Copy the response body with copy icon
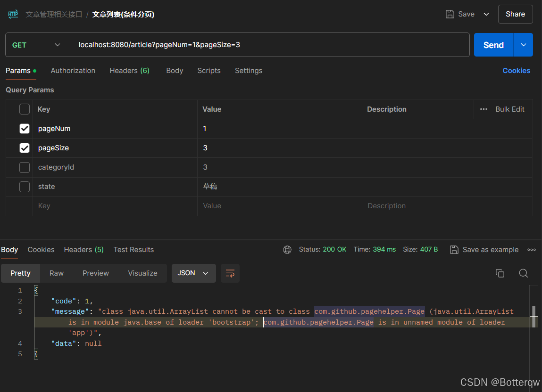542x392 pixels. tap(500, 273)
